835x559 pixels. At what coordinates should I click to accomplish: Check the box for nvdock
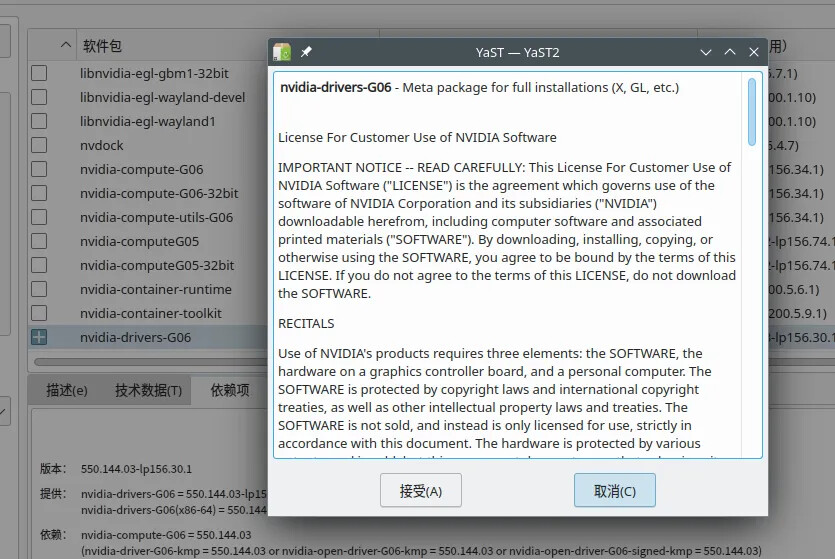pos(39,145)
